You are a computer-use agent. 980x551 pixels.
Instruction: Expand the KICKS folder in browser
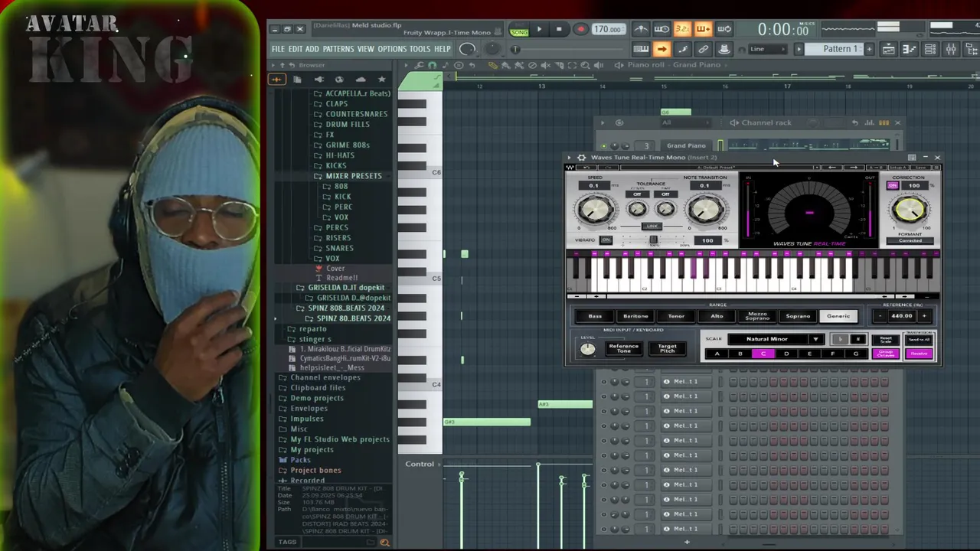(335, 165)
